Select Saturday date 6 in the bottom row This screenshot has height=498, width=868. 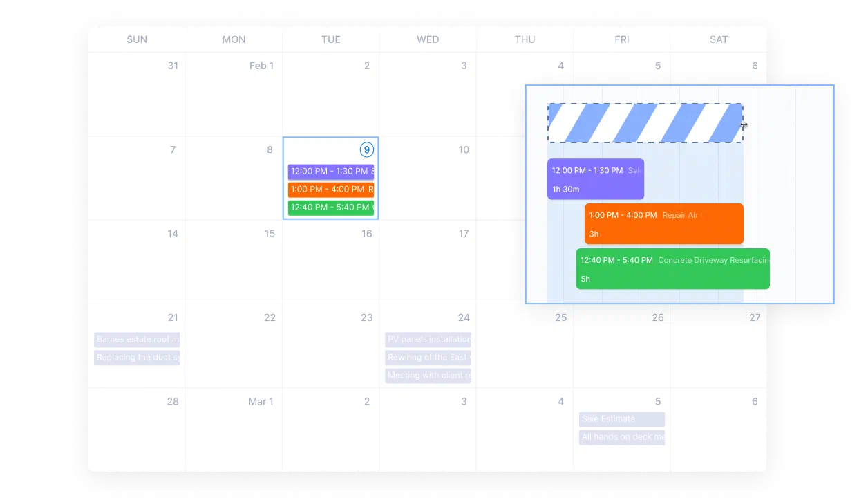(x=755, y=401)
